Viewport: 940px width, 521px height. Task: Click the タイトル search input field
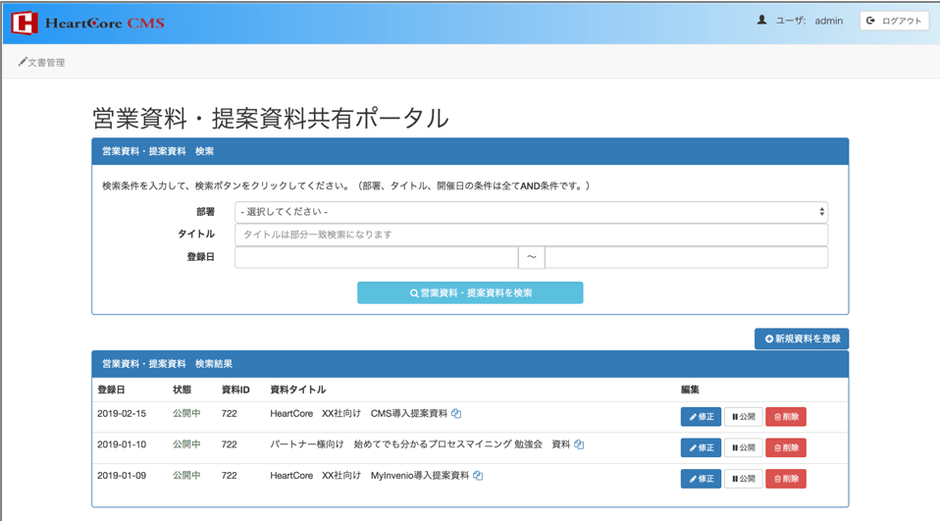pos(531,235)
